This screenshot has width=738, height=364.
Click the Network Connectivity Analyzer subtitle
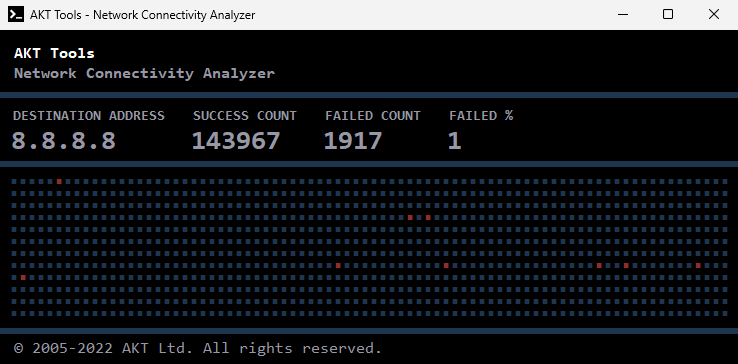(144, 73)
